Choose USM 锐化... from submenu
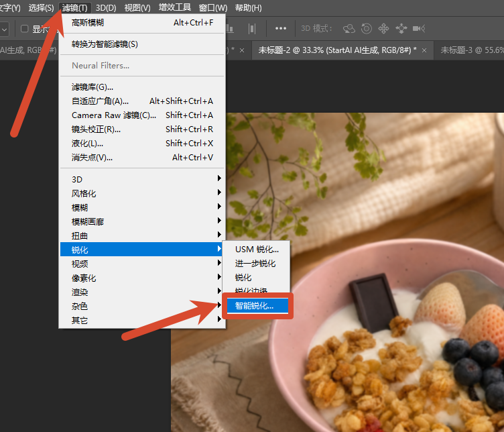Viewport: 504px width, 432px height. click(x=257, y=250)
